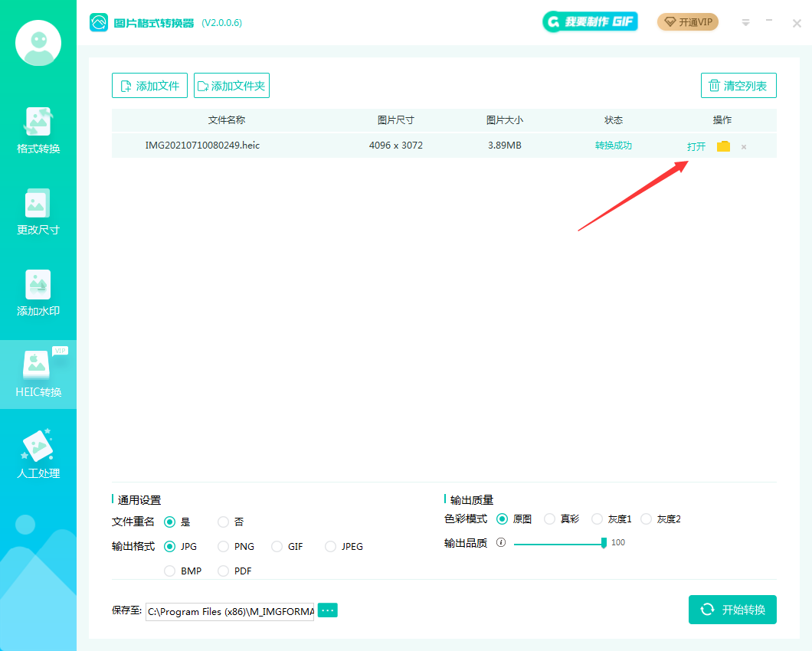
Task: Open output folder via yellow folder icon
Action: [723, 146]
